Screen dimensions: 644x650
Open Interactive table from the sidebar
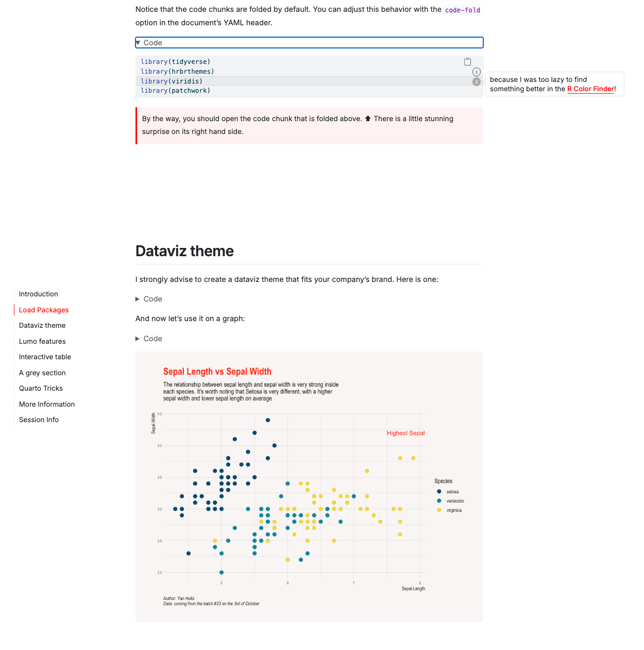[x=45, y=357]
